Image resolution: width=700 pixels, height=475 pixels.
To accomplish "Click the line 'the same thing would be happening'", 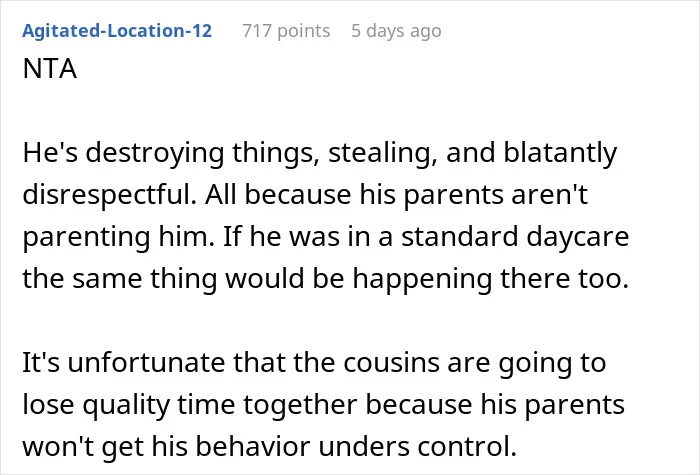I will pyautogui.click(x=257, y=279).
